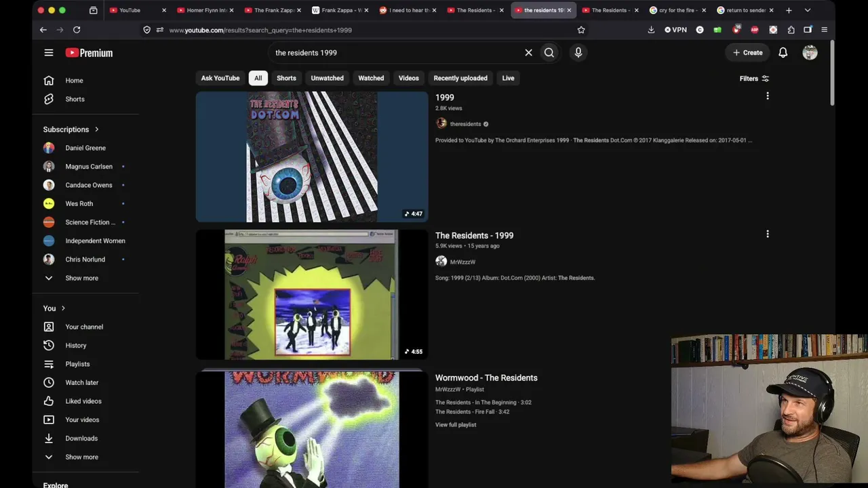Open the search Filters panel
Image resolution: width=868 pixels, height=488 pixels.
point(754,79)
